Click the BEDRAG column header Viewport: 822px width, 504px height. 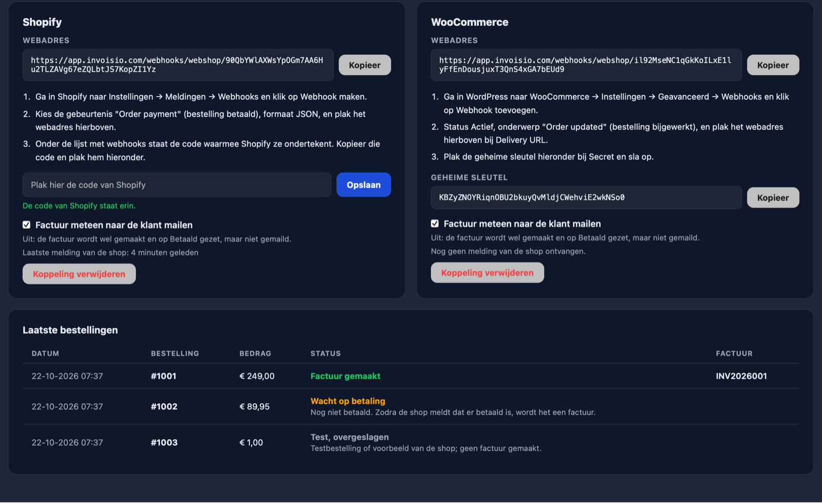click(255, 353)
